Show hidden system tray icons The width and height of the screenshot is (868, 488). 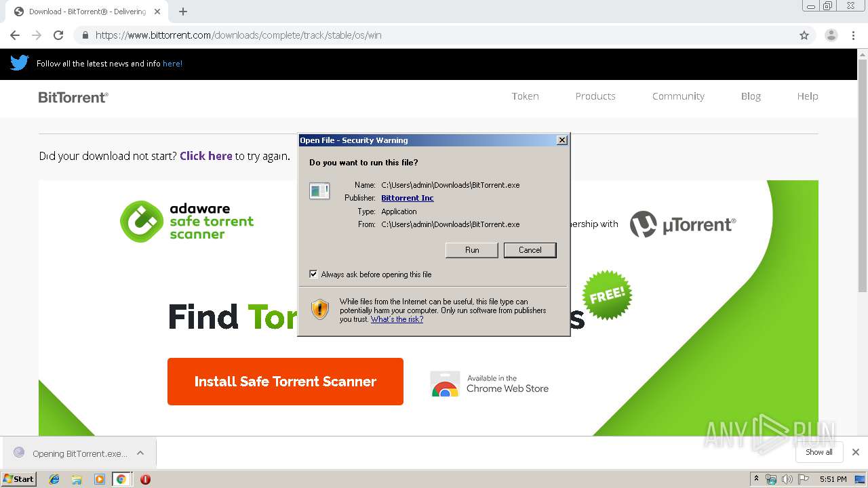pyautogui.click(x=756, y=479)
